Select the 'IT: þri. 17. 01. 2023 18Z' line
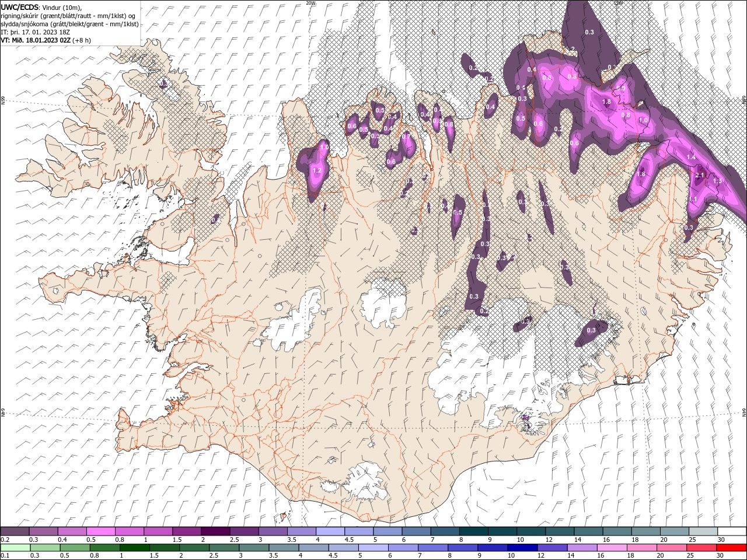Image resolution: width=747 pixels, height=560 pixels. point(36,32)
